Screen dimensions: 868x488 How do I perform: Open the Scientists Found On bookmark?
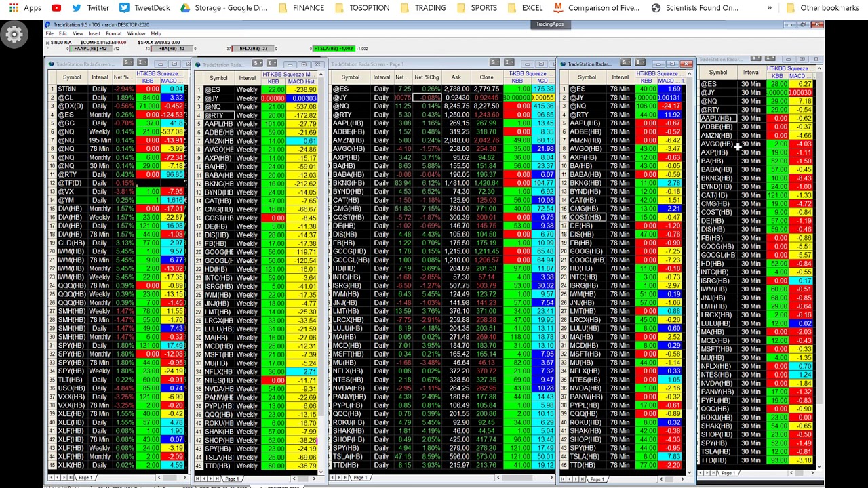pyautogui.click(x=695, y=8)
